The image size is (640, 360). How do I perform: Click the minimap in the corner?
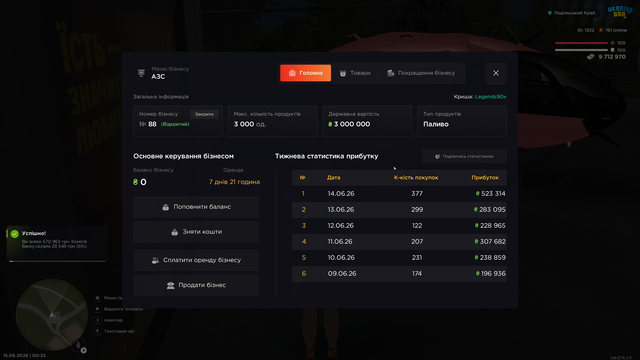52,314
